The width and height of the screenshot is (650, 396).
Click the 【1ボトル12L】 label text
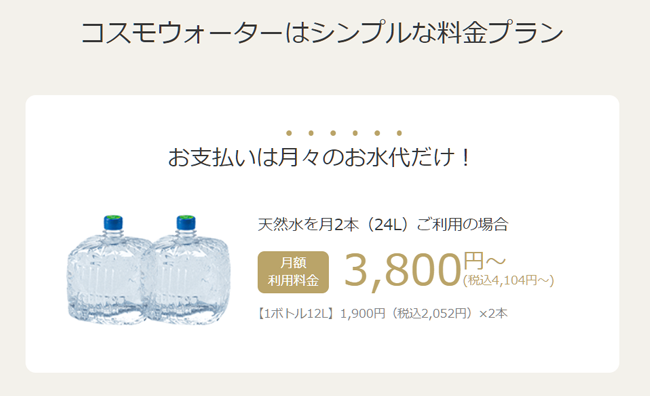coord(296,313)
